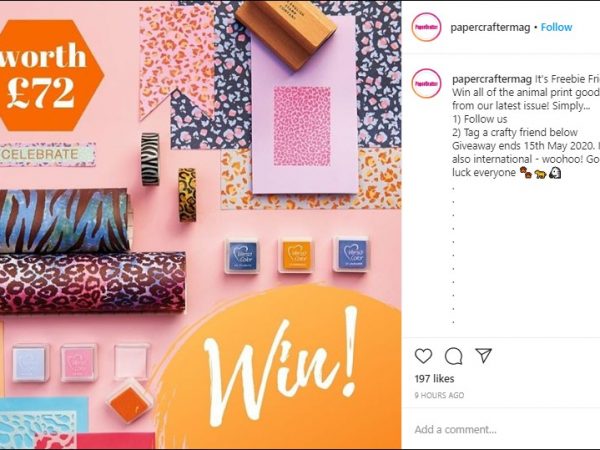The width and height of the screenshot is (600, 450).
Task: Like the post with the heart icon
Action: 423,356
